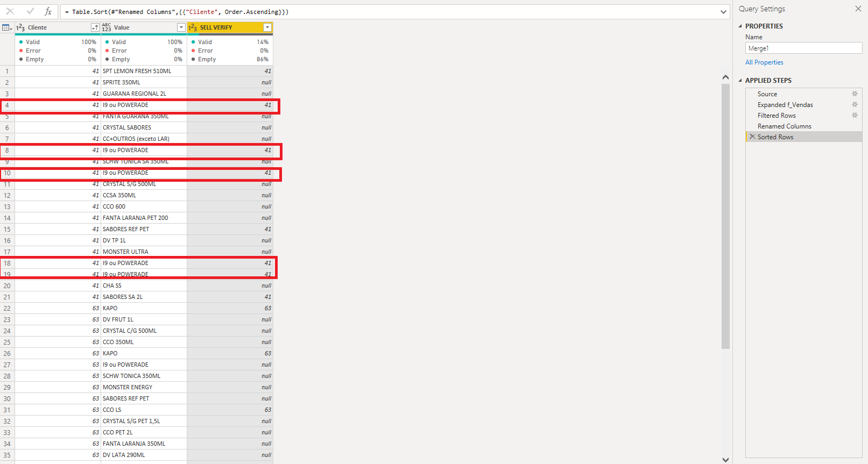The width and height of the screenshot is (868, 464).
Task: Click cell CC+OUTROS (exceto LAR)
Action: (x=144, y=139)
